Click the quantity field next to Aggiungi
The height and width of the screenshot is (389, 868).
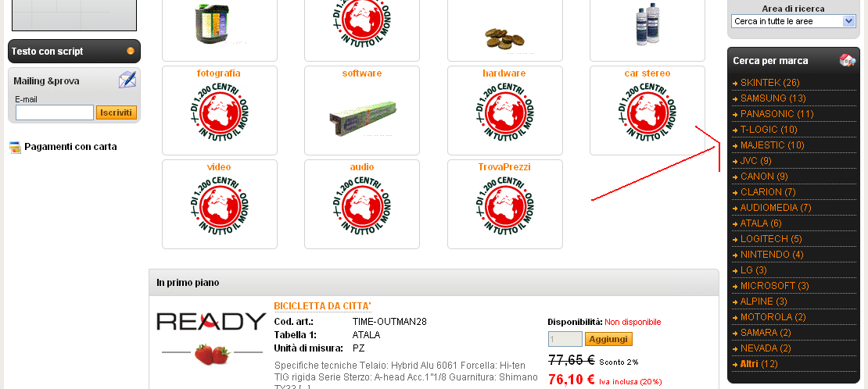click(x=565, y=339)
